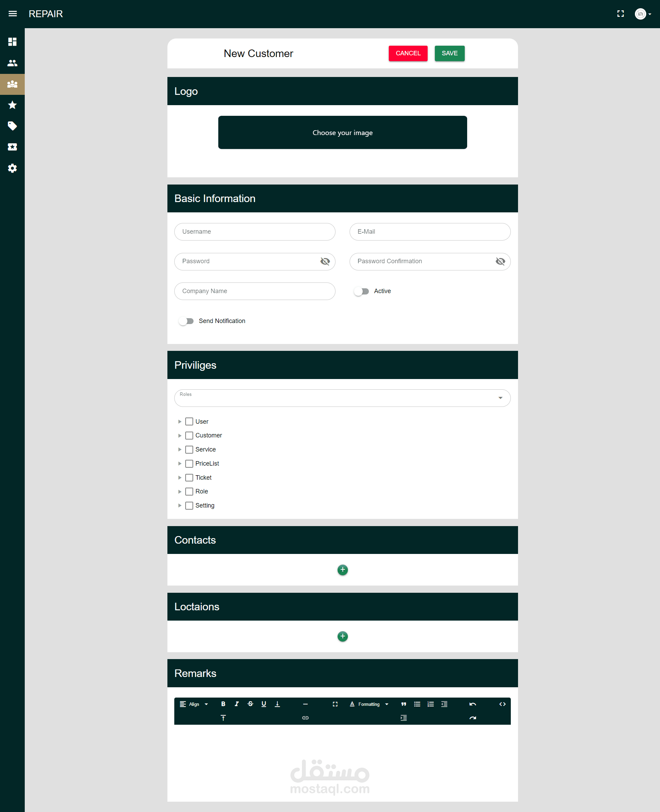The image size is (660, 812).
Task: Save the new customer
Action: 449,53
